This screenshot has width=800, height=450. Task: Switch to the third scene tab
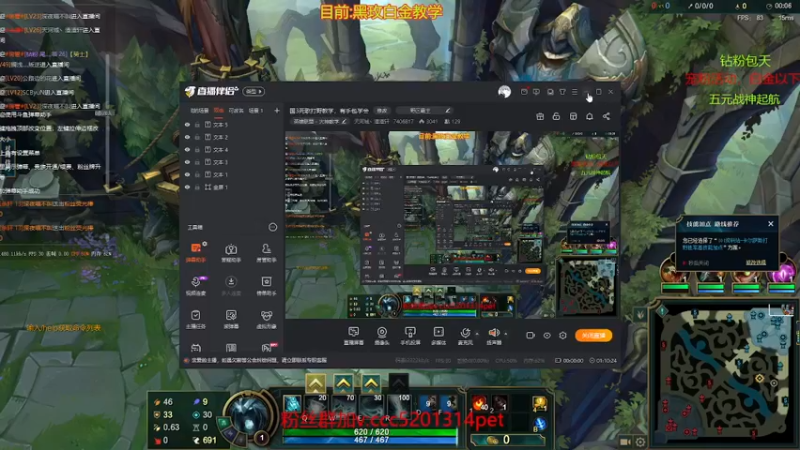(x=236, y=110)
